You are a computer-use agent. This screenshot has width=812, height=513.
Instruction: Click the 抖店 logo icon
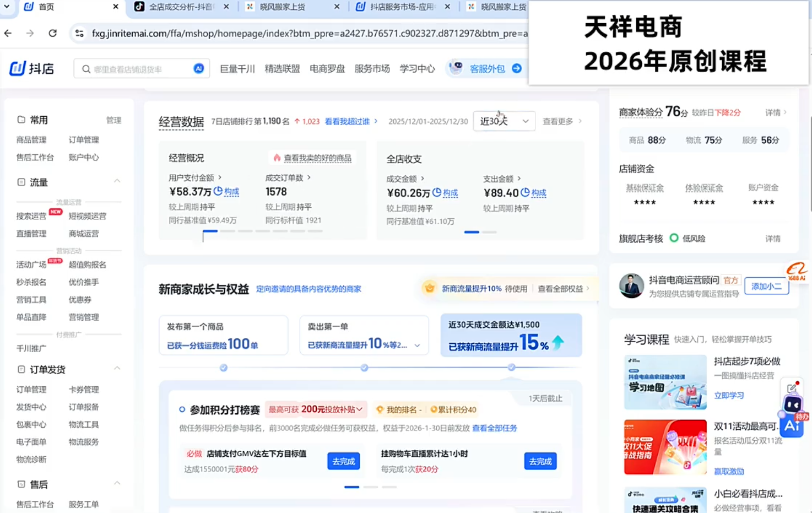[x=17, y=68]
